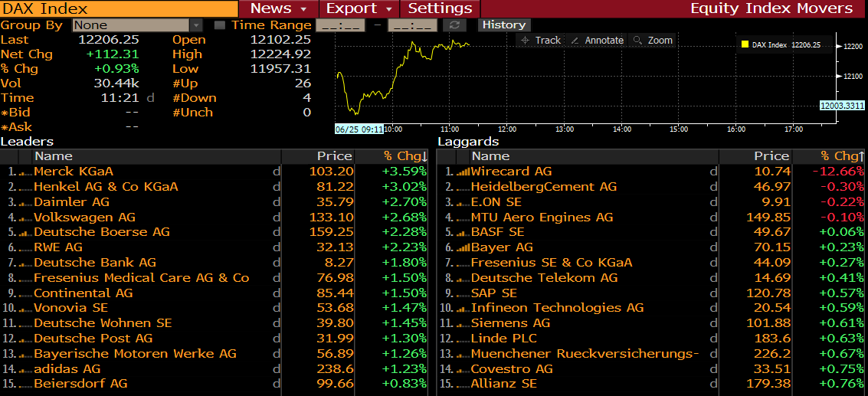Click the Export menu label
868x396 pixels.
(x=352, y=8)
